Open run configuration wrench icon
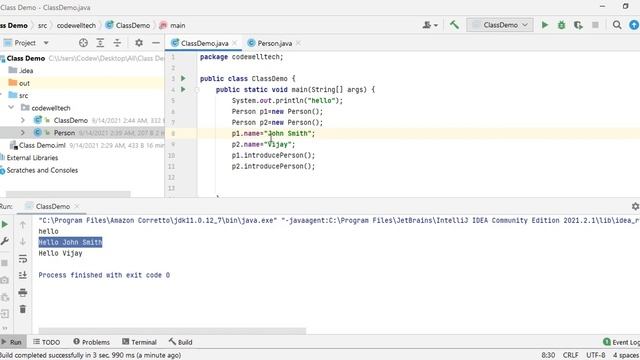Screen dimensions: 640x360 [5, 241]
